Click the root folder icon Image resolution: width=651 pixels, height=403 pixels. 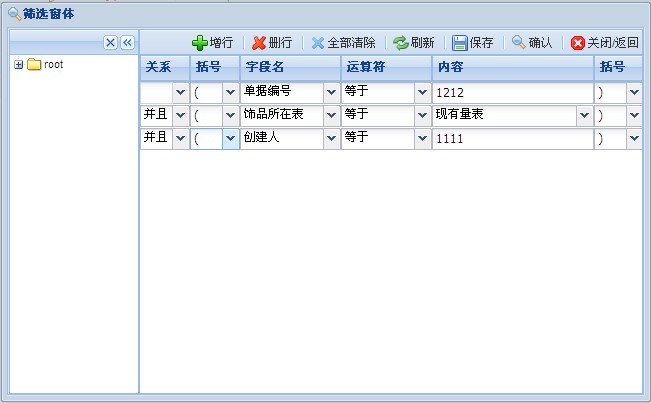[x=34, y=64]
